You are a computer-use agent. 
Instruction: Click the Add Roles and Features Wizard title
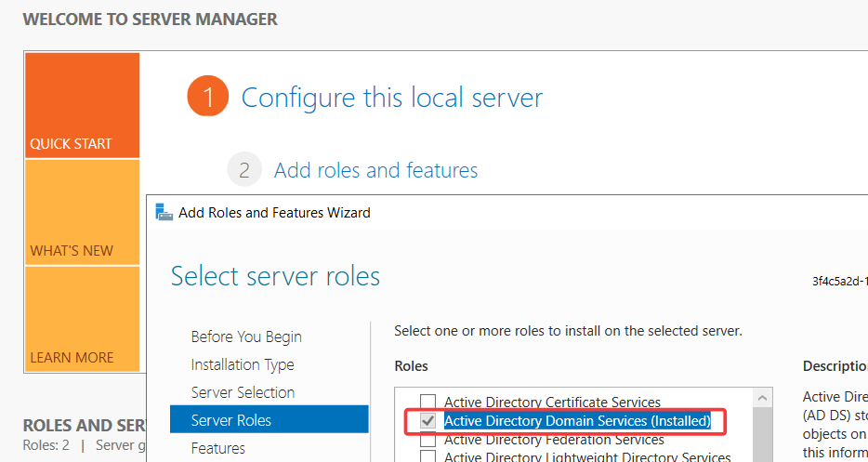click(x=274, y=213)
